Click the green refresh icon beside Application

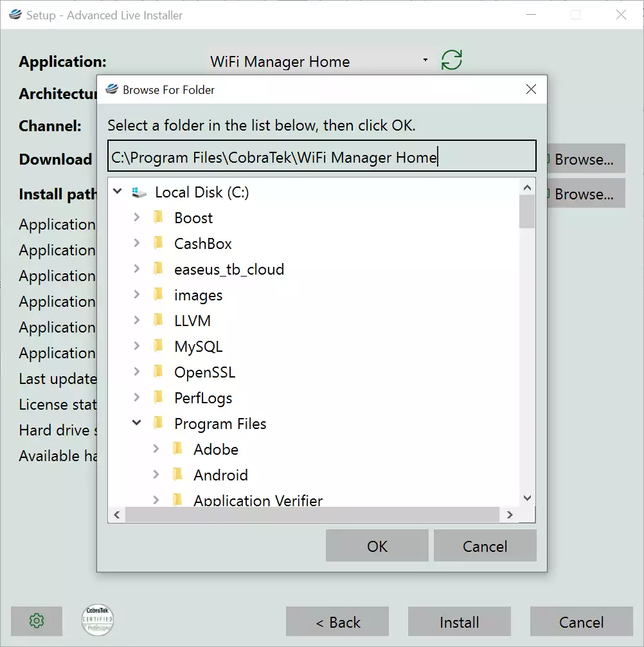pyautogui.click(x=451, y=60)
